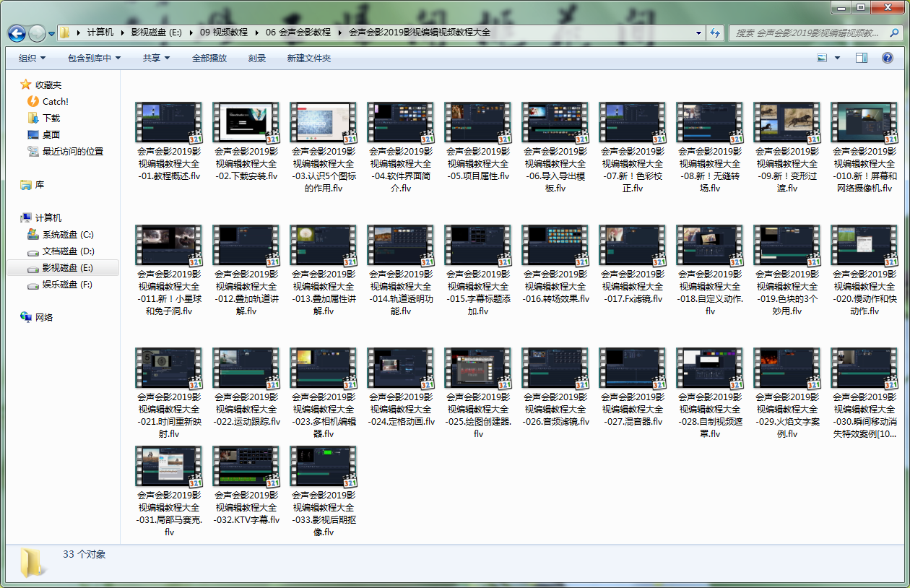The height and width of the screenshot is (588, 910).
Task: Select video file 017.Fx滤镜.flv
Action: [632, 264]
